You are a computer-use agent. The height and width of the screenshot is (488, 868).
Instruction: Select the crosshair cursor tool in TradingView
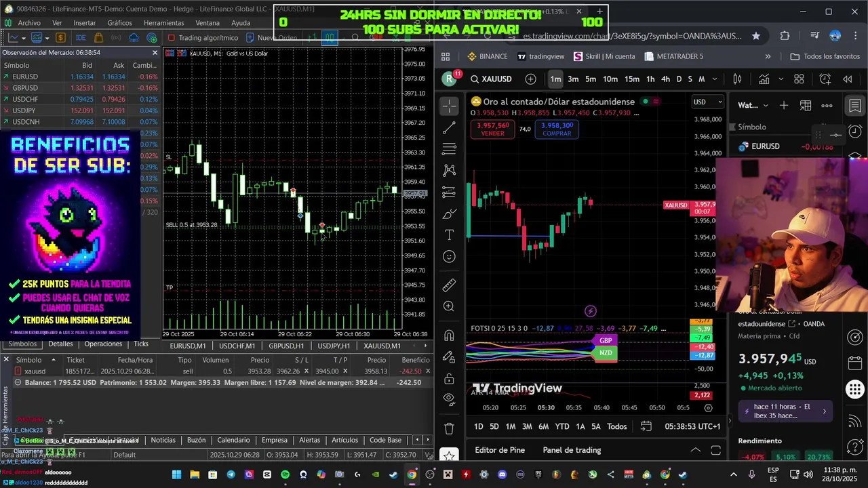(x=449, y=105)
